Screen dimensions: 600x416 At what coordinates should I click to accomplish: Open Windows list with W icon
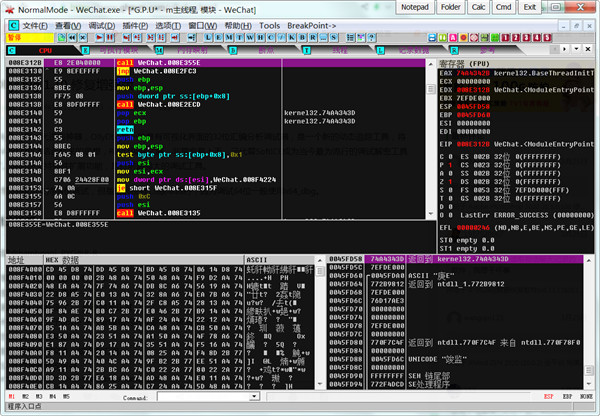250,38
